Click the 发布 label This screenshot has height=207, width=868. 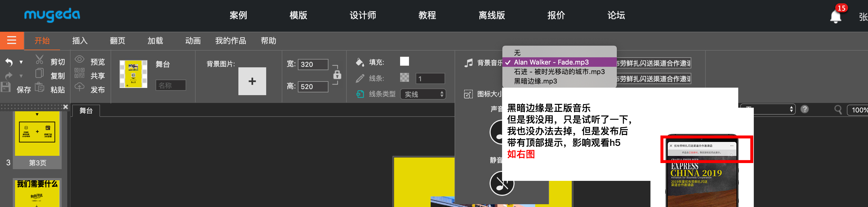coord(98,90)
